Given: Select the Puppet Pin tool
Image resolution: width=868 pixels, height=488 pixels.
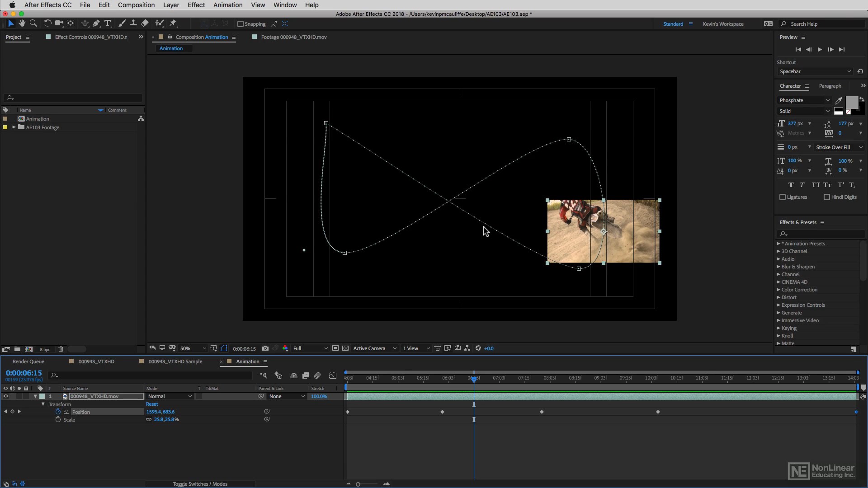Looking at the screenshot, I should (173, 23).
